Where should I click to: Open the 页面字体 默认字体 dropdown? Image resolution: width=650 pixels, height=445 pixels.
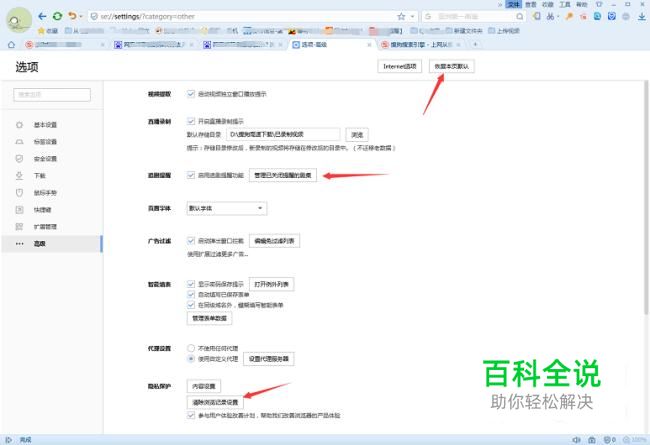pyautogui.click(x=226, y=208)
